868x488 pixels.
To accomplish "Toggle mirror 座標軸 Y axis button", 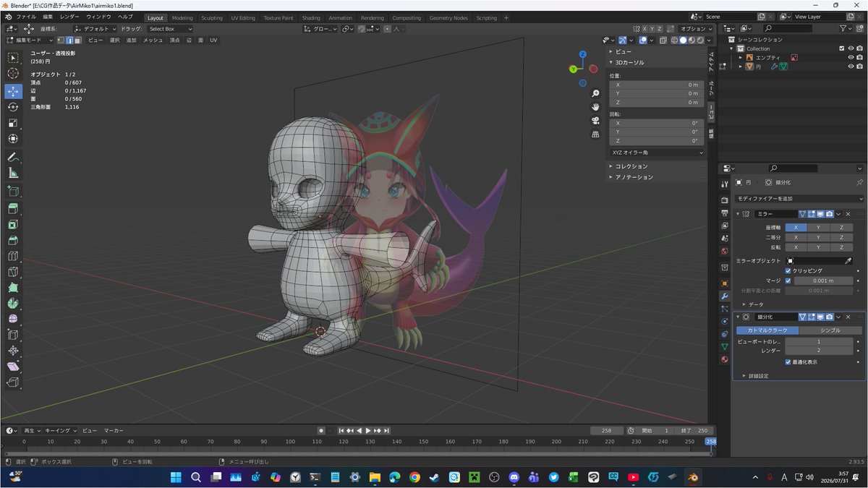I will point(818,228).
